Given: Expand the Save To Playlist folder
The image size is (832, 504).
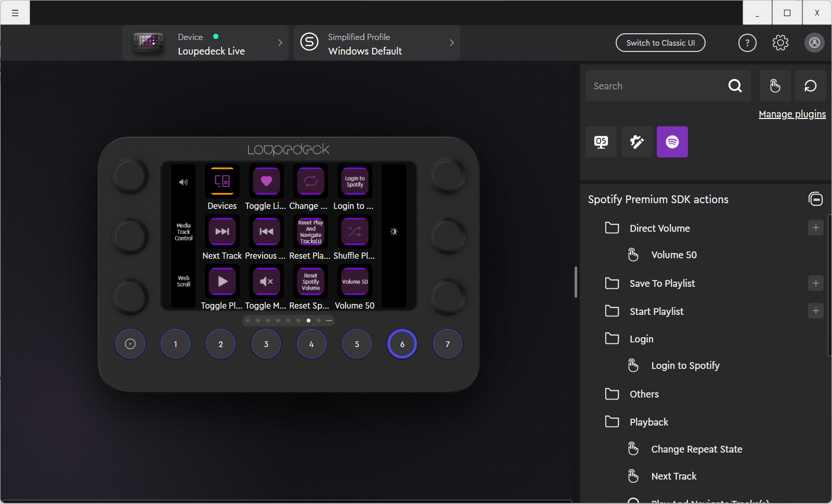Looking at the screenshot, I should point(612,283).
